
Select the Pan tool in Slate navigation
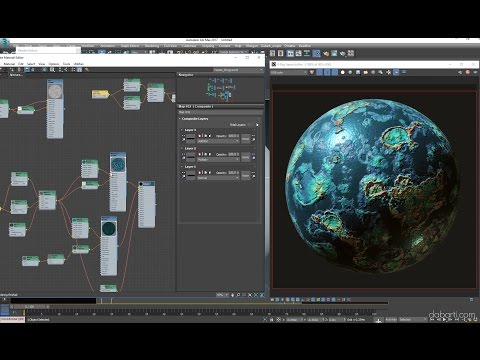tap(233, 295)
